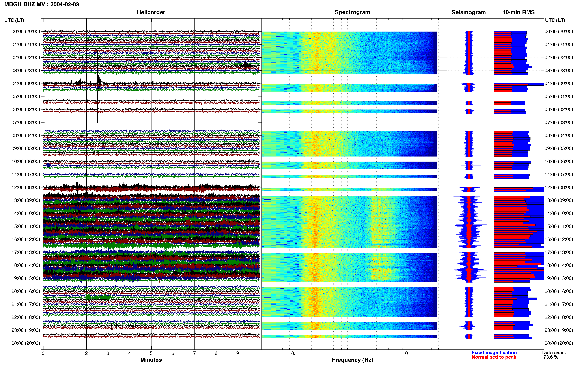Click the 02:00 (22:00) label left of Helicorder

pyautogui.click(x=26, y=57)
